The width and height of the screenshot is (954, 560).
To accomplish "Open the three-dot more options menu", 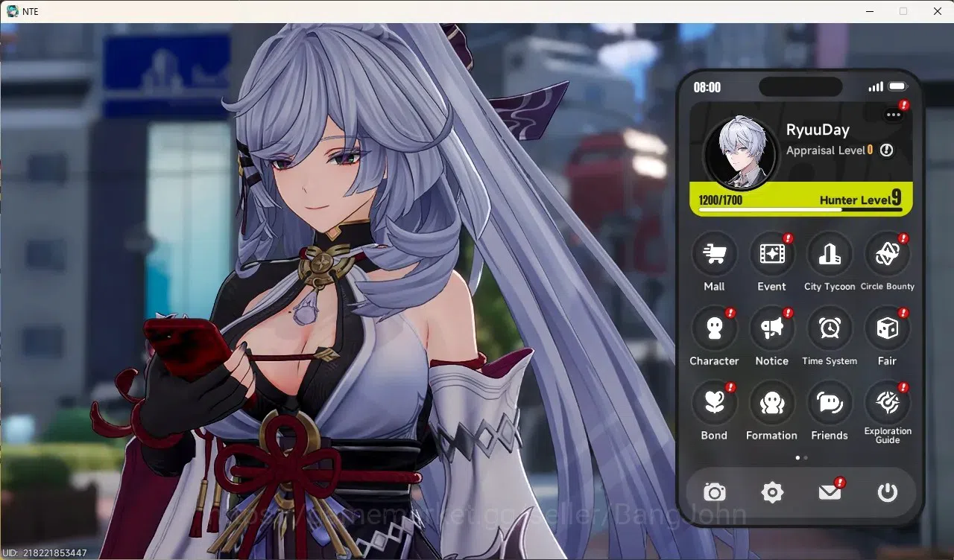I will pyautogui.click(x=894, y=115).
